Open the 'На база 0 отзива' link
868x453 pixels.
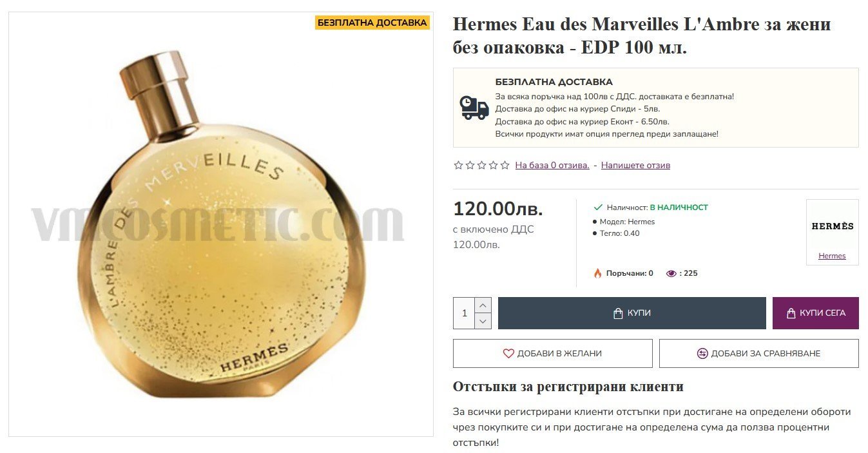[552, 165]
